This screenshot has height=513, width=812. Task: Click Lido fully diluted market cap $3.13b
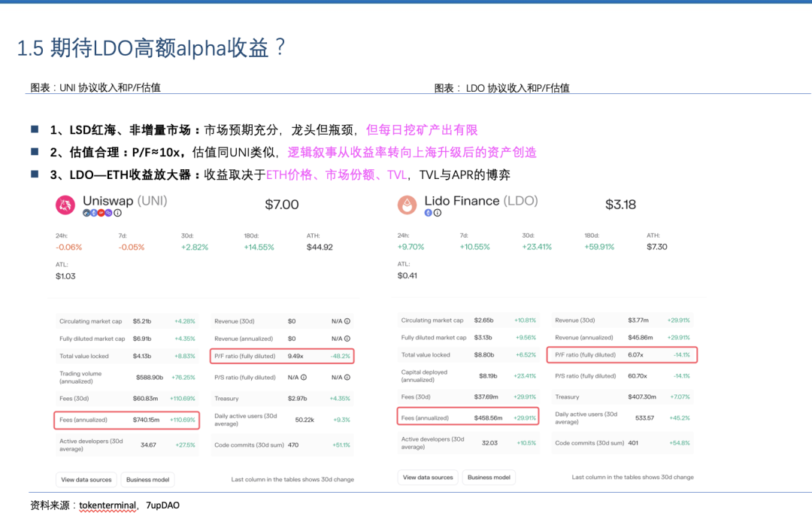point(483,337)
